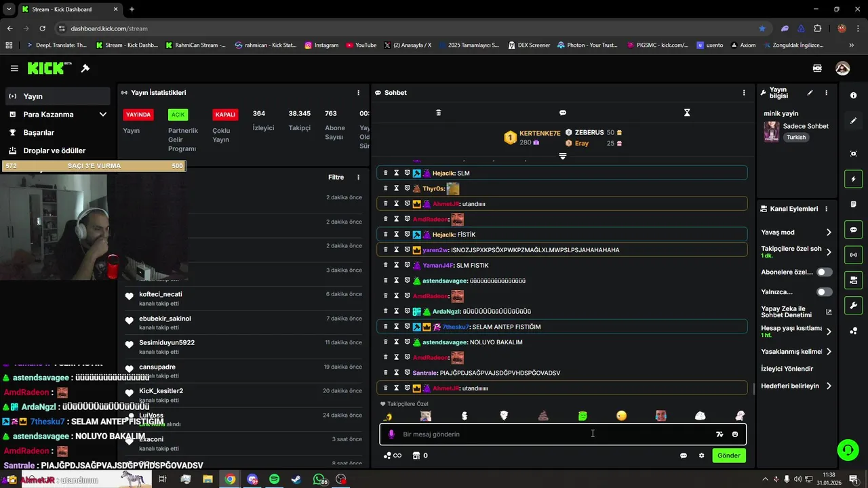Clear chat with the trash icon under Sohbet
868x488 pixels.
pyautogui.click(x=438, y=113)
